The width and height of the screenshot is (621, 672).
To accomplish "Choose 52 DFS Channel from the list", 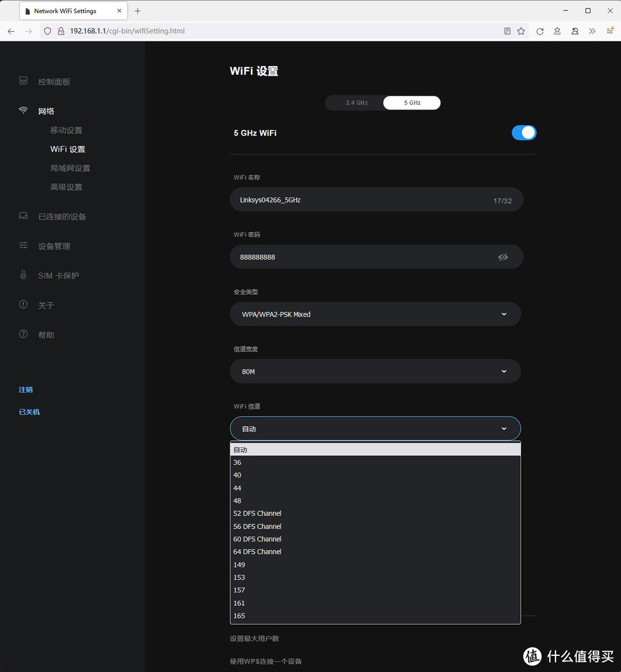I will [x=258, y=513].
